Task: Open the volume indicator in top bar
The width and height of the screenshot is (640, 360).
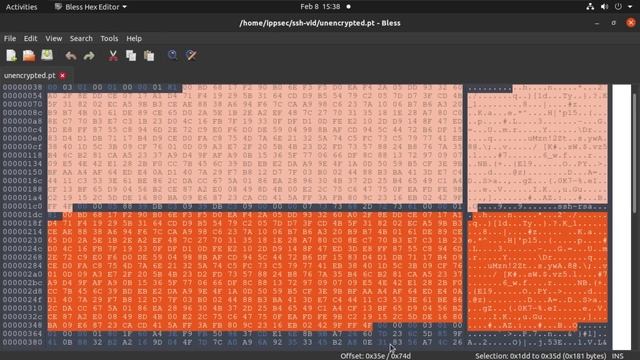Action: point(604,7)
